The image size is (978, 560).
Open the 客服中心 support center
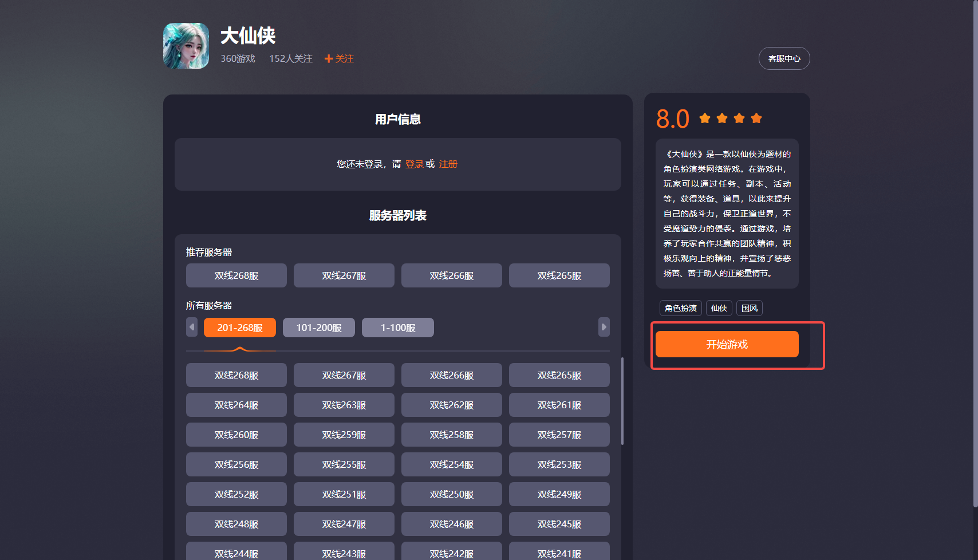784,58
